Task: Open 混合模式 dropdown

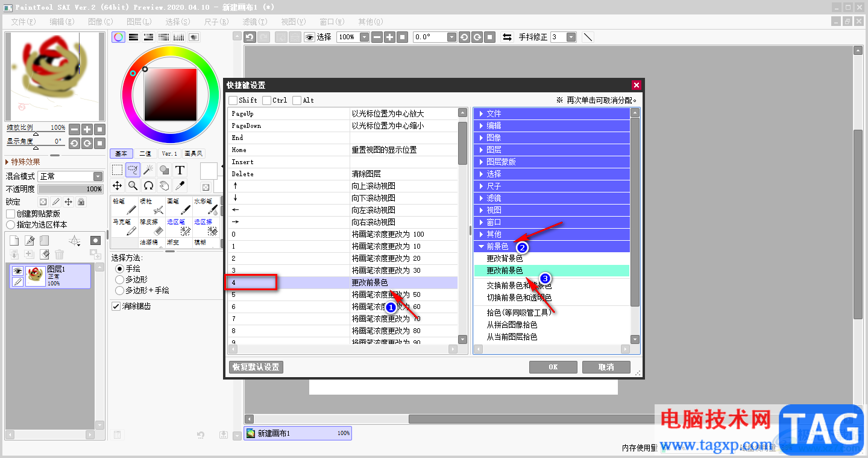Action: pyautogui.click(x=71, y=176)
